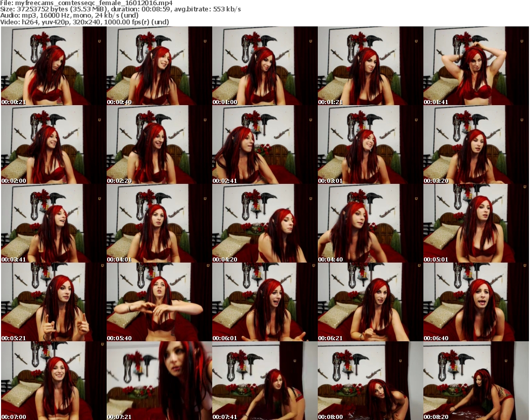Click the thumbnail stamped 00:05:01

tap(476, 224)
